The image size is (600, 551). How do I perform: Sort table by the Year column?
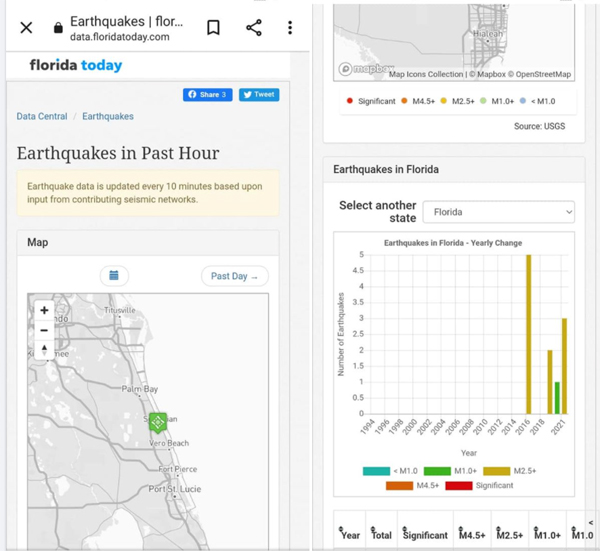[350, 535]
